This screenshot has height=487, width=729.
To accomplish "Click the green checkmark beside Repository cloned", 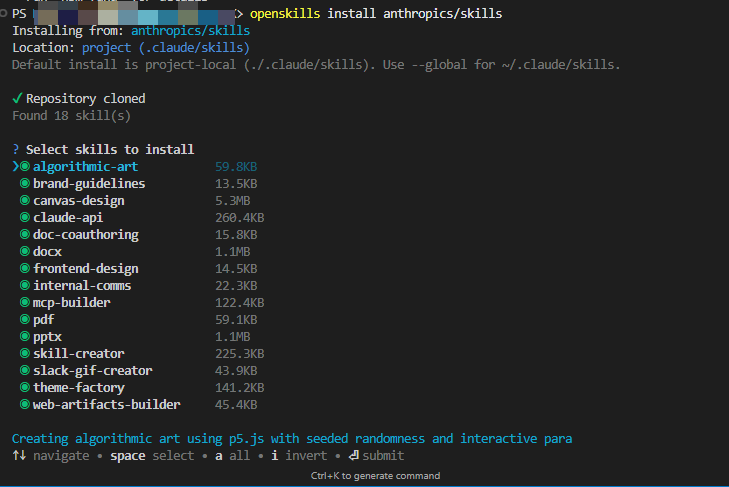I will click(17, 98).
